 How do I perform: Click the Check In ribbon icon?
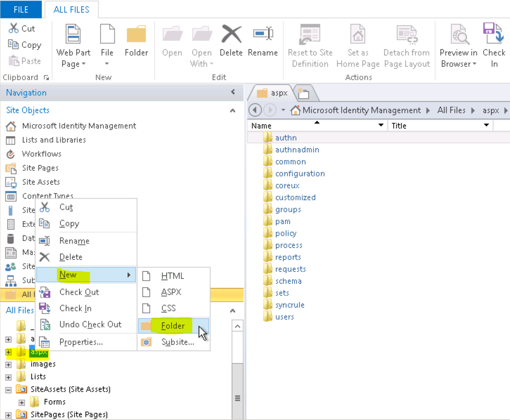pos(494,34)
